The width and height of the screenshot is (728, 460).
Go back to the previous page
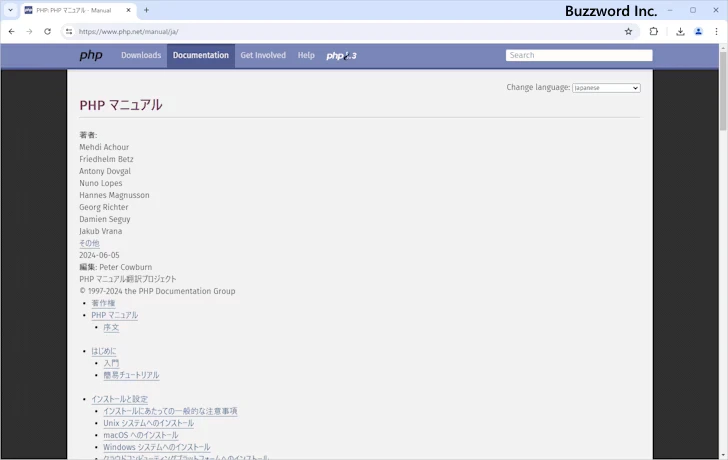pyautogui.click(x=12, y=32)
